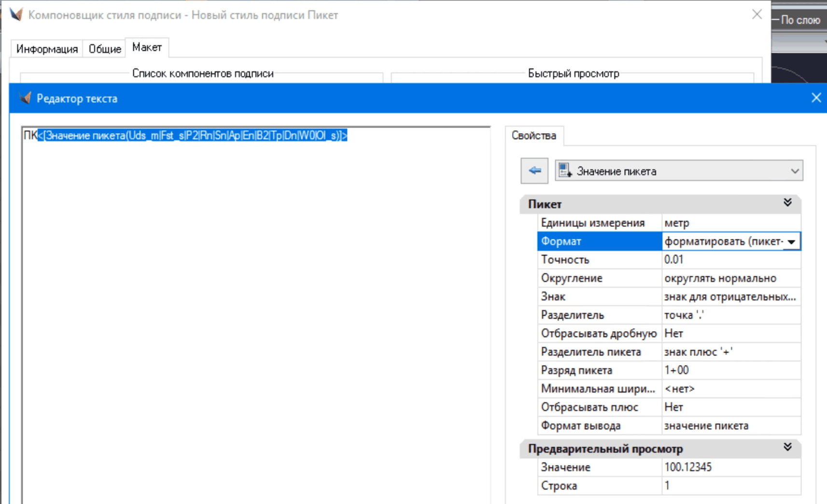Select the Макет tab
Screen dimensions: 827x504
tap(147, 48)
